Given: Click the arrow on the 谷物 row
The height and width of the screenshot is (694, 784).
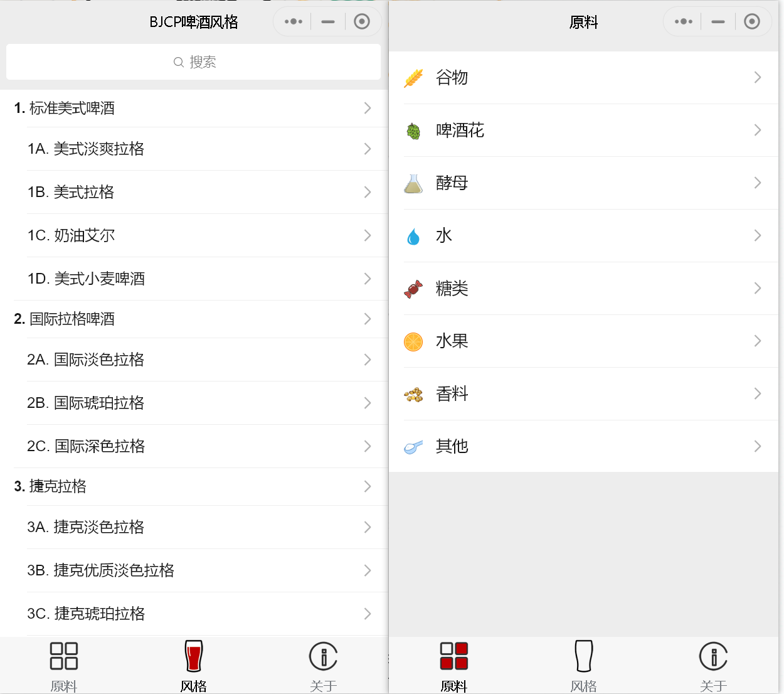Looking at the screenshot, I should (758, 77).
